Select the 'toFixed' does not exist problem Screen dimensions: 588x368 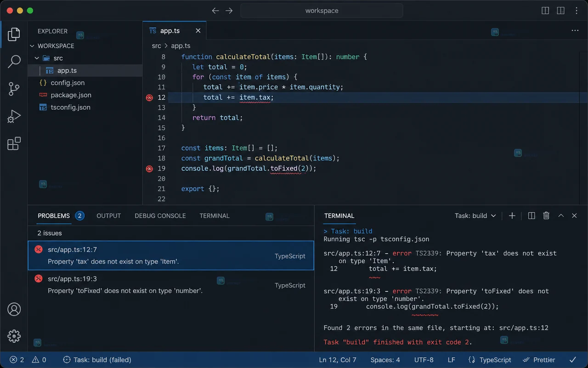tap(171, 285)
